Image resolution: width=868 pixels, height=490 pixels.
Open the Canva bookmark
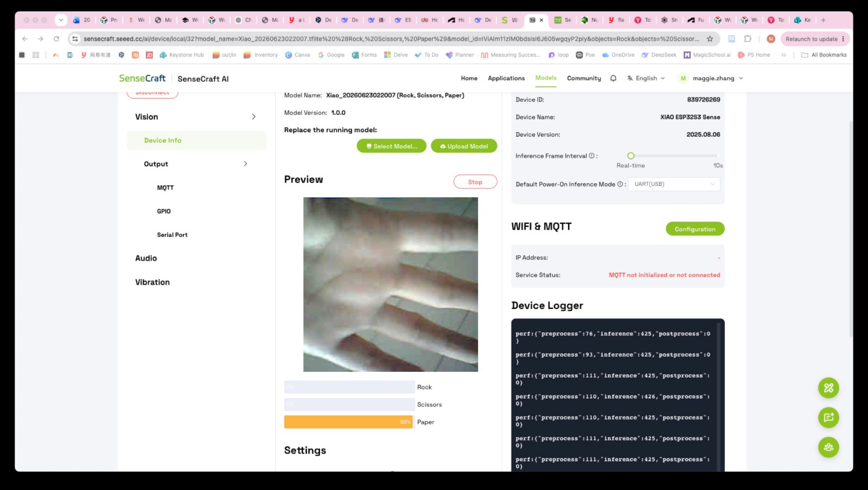pos(298,55)
